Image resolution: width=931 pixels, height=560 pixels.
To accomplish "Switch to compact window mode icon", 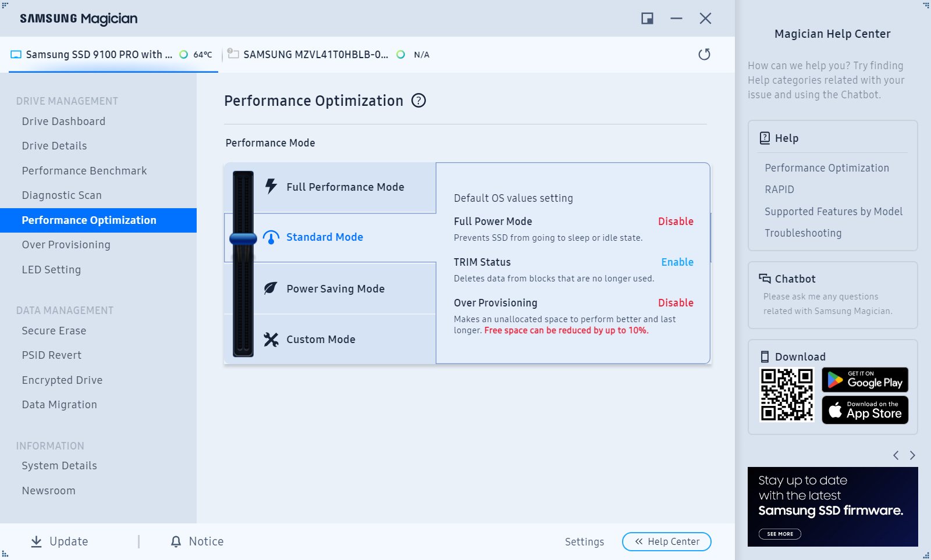I will pos(647,19).
